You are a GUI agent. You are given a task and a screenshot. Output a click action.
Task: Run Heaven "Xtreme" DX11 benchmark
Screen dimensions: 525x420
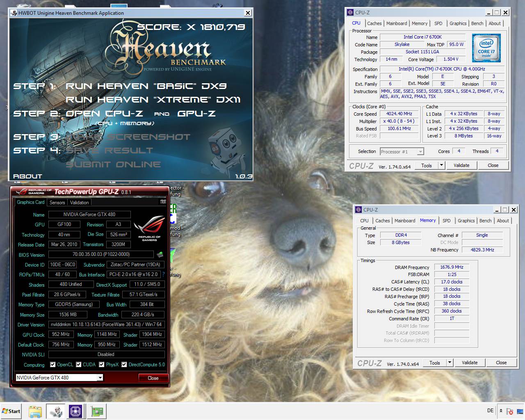(153, 100)
